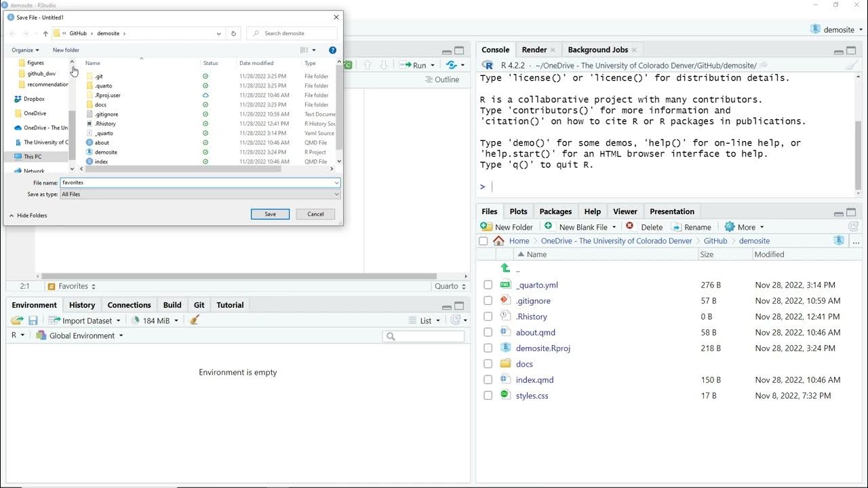Viewport: 868px width, 488px height.
Task: Click the Cancel button in dialog
Action: coord(315,214)
